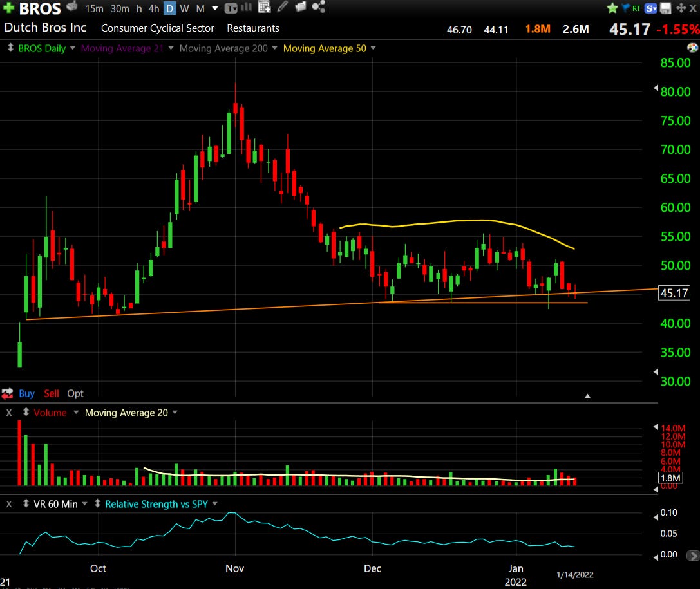Select the Daily D timeframe
700x589 pixels.
pyautogui.click(x=169, y=8)
